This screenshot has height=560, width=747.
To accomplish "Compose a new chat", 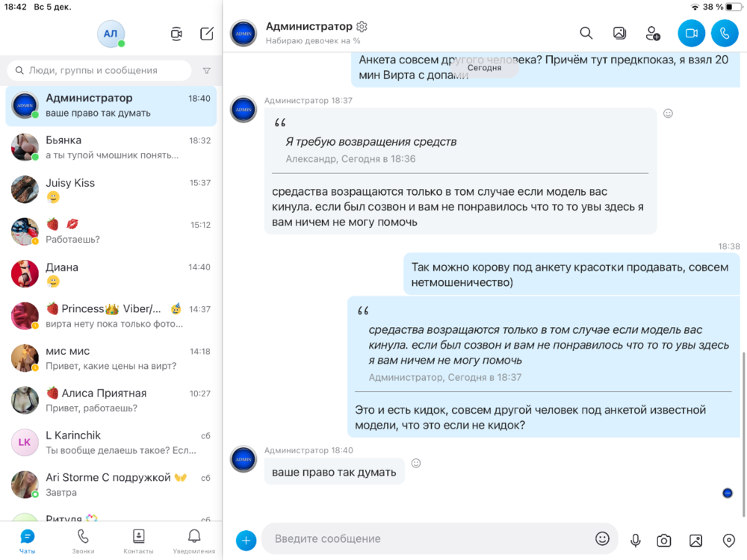I will pos(207,34).
